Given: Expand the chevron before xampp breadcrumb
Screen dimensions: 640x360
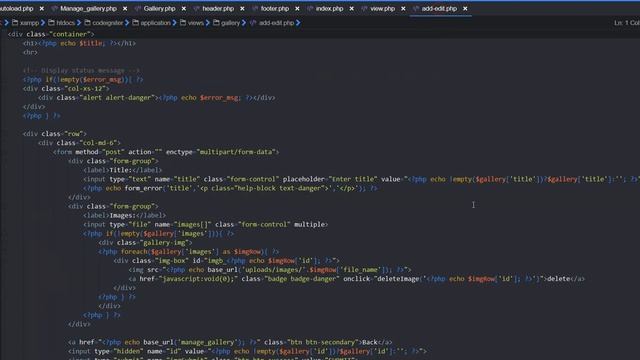Looking at the screenshot, I should point(6,23).
